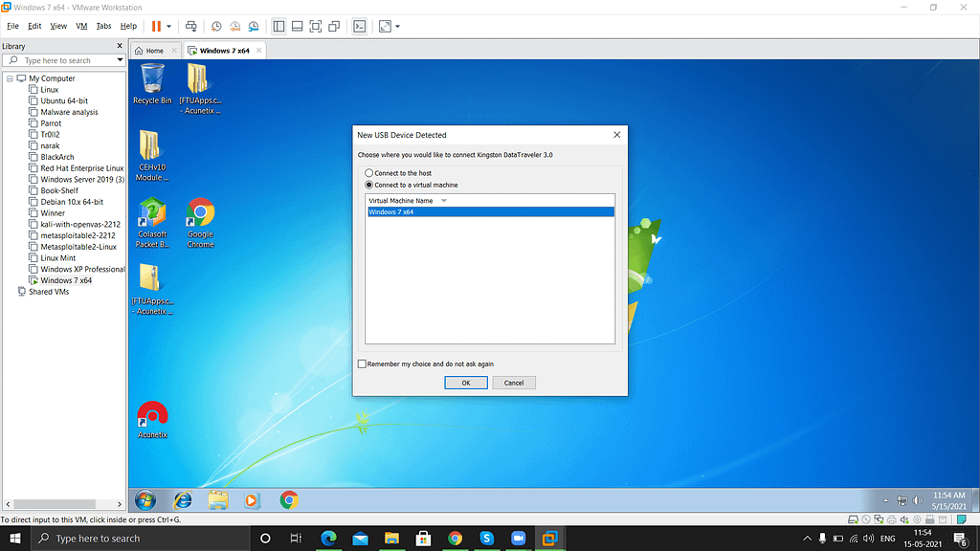980x551 pixels.
Task: Show hidden icons in guest tray
Action: pyautogui.click(x=885, y=501)
